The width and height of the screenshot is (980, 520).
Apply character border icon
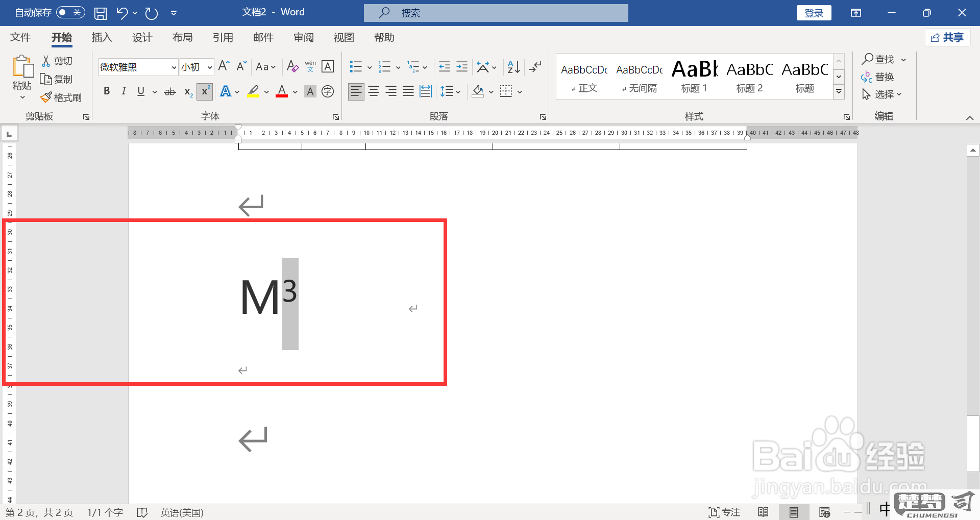pyautogui.click(x=328, y=66)
